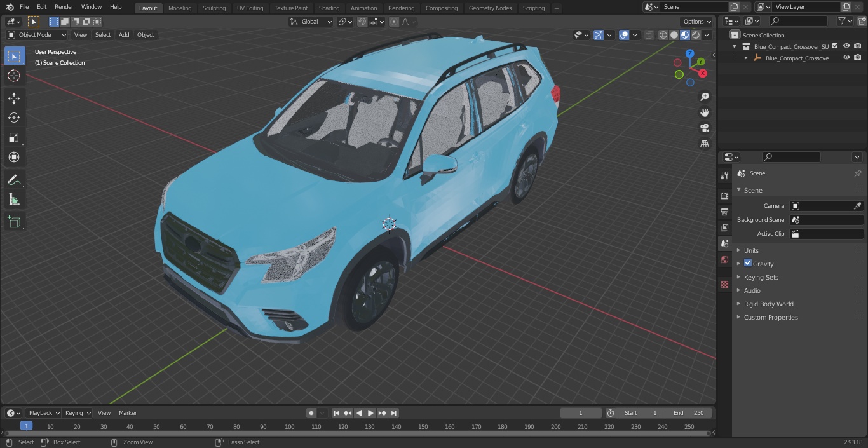Viewport: 868px width, 448px height.
Task: Hide Blue_Compact_Crossover_SU collection in viewport
Action: coord(846,46)
